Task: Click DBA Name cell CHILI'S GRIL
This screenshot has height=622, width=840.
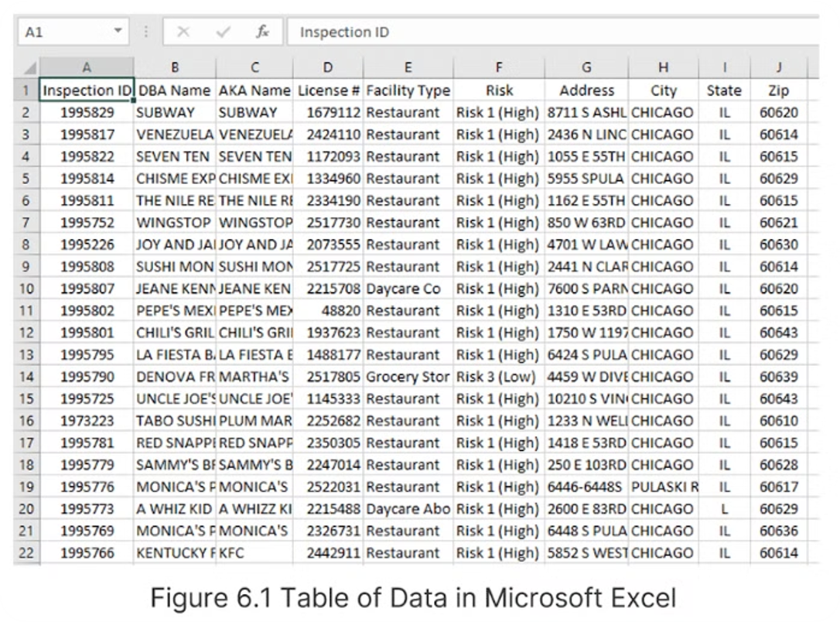Action: coord(175,333)
